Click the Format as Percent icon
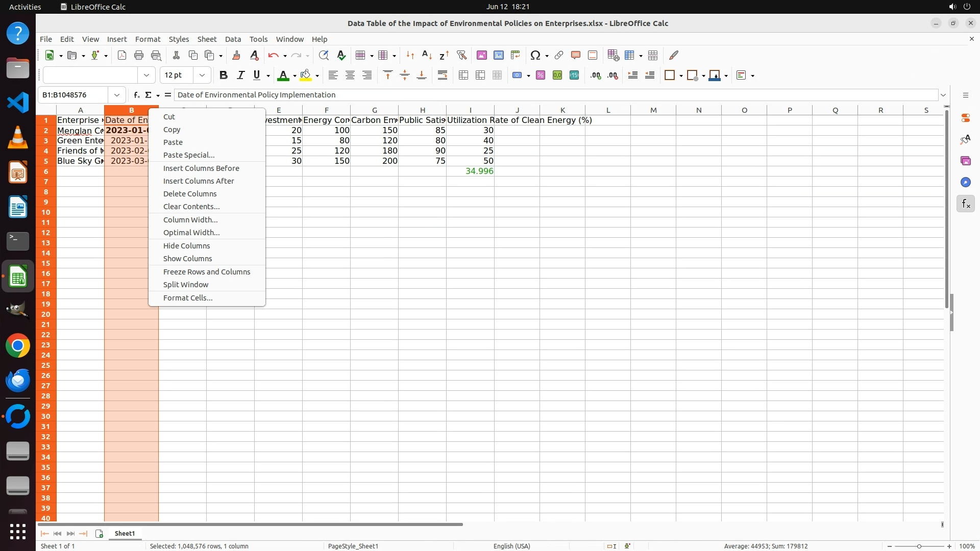Image resolution: width=980 pixels, height=551 pixels. point(541,76)
